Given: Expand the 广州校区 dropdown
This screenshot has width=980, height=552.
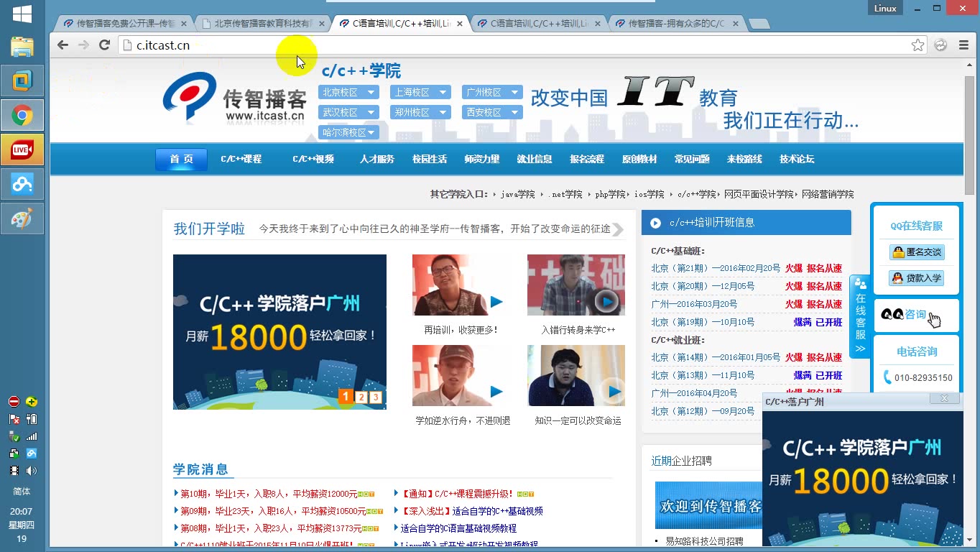Looking at the screenshot, I should point(492,92).
